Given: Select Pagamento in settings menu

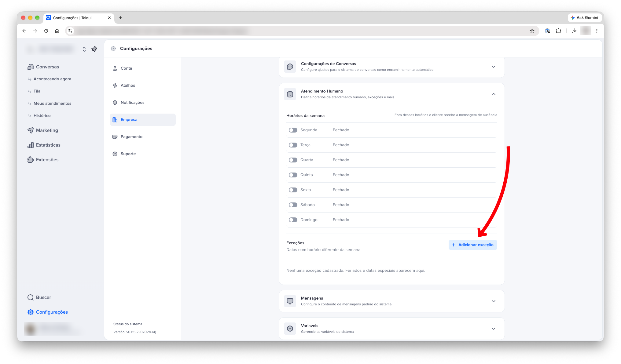Looking at the screenshot, I should [143, 137].
